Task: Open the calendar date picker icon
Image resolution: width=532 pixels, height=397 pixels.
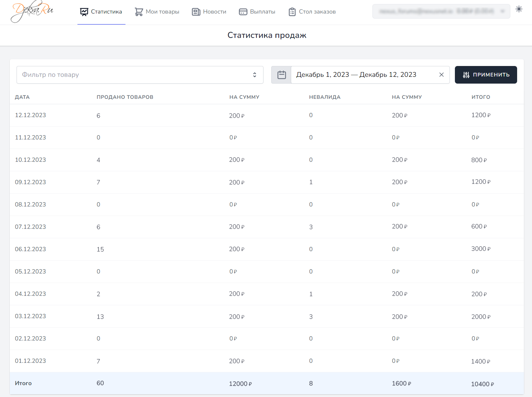Action: [281, 75]
